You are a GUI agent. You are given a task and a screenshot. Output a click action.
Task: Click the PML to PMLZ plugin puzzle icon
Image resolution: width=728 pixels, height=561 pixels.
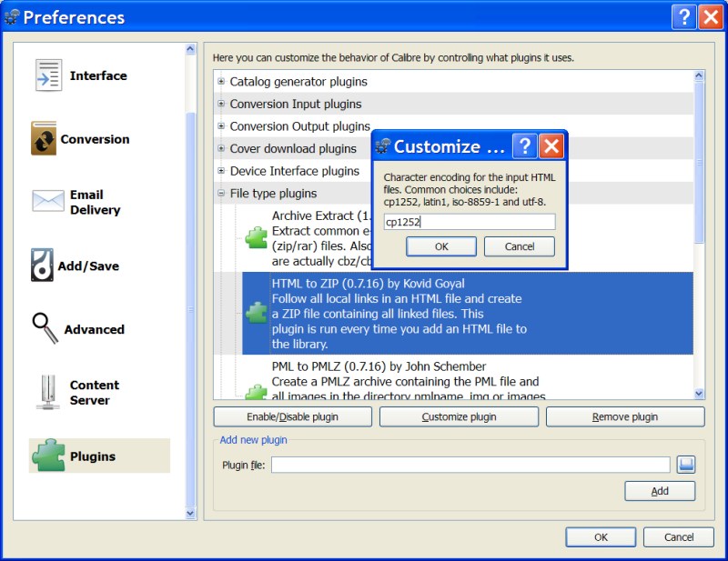click(x=257, y=393)
